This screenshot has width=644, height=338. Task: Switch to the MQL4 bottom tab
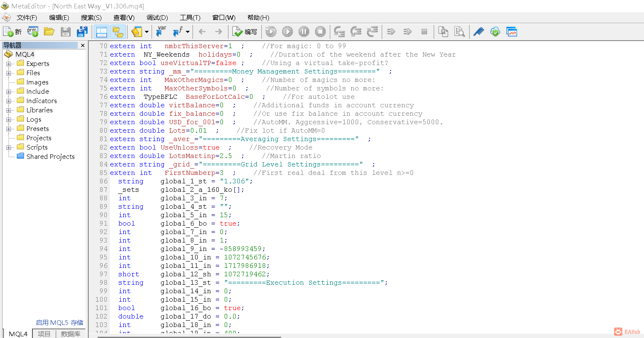point(18,334)
